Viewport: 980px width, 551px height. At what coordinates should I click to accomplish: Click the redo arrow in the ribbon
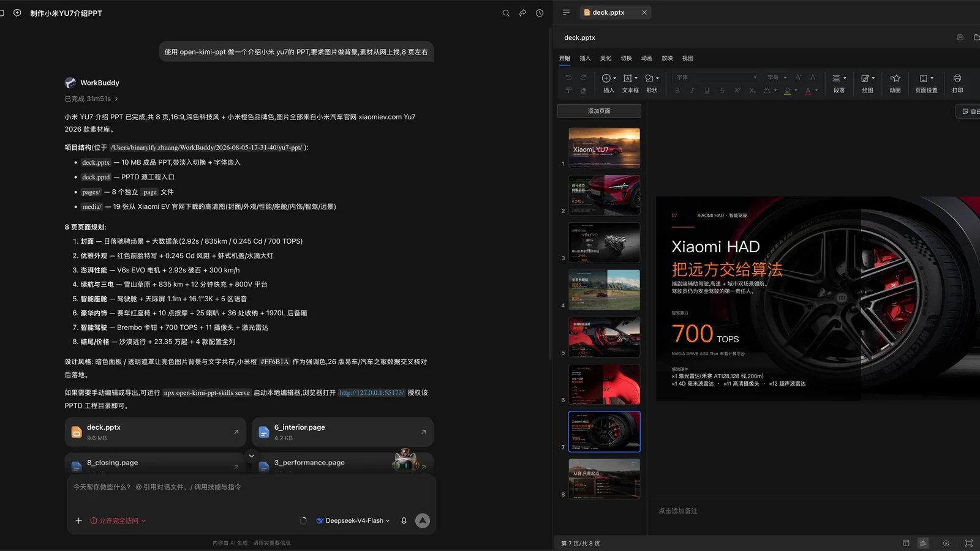click(x=583, y=78)
